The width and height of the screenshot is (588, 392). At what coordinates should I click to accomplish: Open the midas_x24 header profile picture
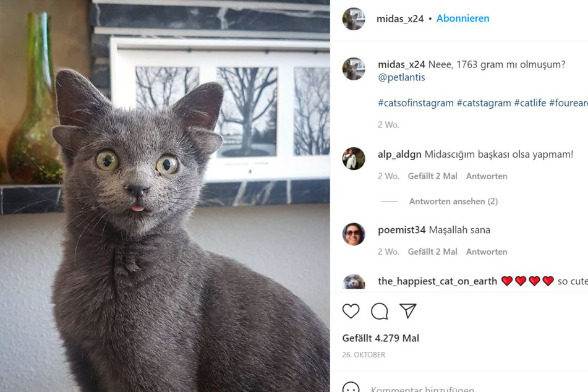coord(354,19)
